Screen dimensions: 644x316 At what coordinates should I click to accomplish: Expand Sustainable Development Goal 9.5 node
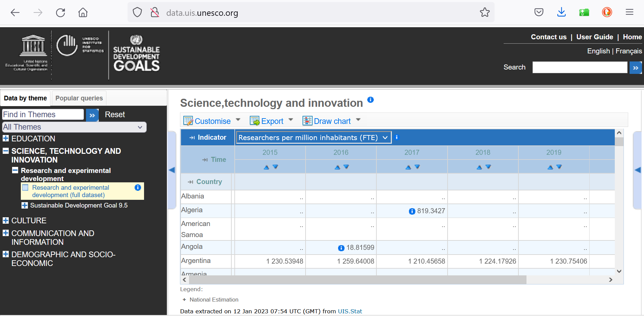click(25, 205)
